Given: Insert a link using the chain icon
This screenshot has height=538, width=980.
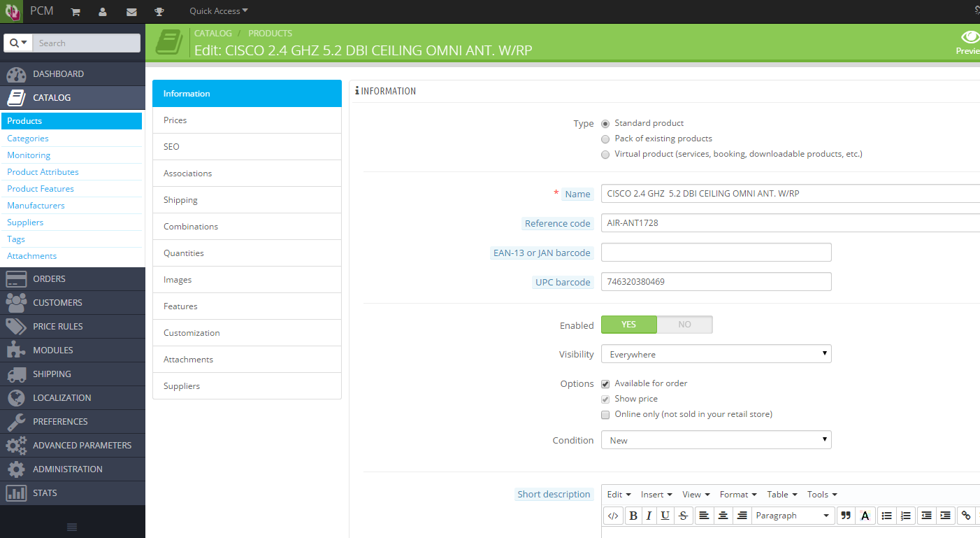Looking at the screenshot, I should click(966, 516).
